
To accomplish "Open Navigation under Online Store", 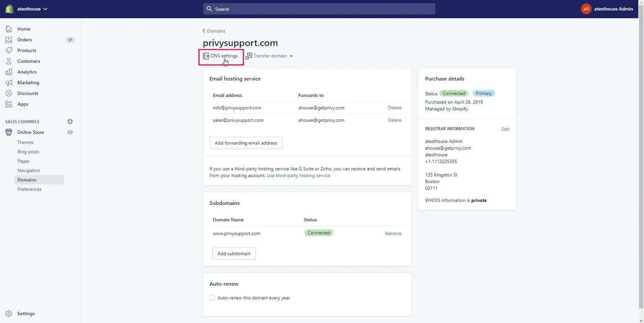I will (29, 171).
